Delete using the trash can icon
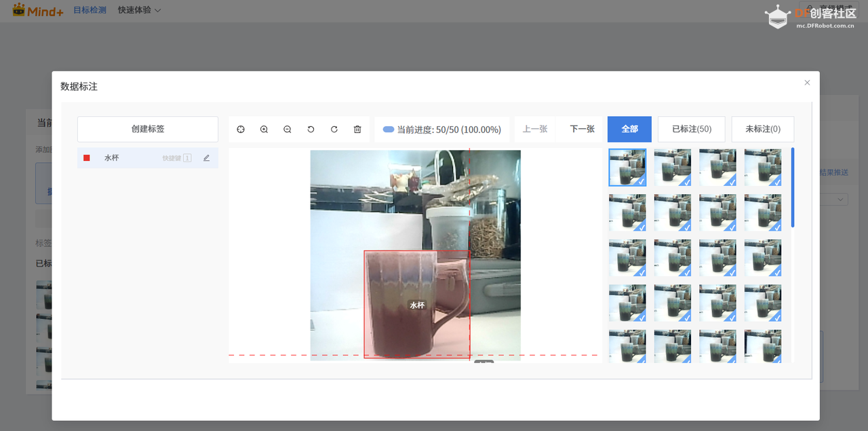 point(357,129)
